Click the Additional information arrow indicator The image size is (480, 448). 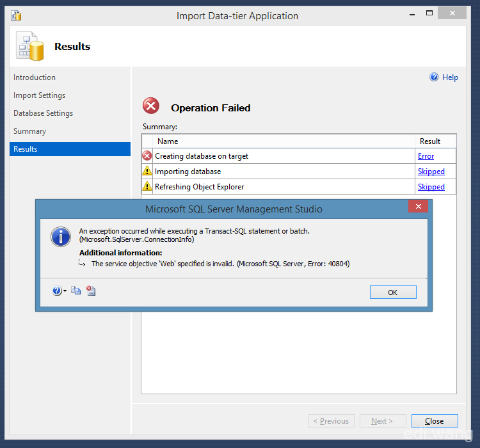(81, 263)
